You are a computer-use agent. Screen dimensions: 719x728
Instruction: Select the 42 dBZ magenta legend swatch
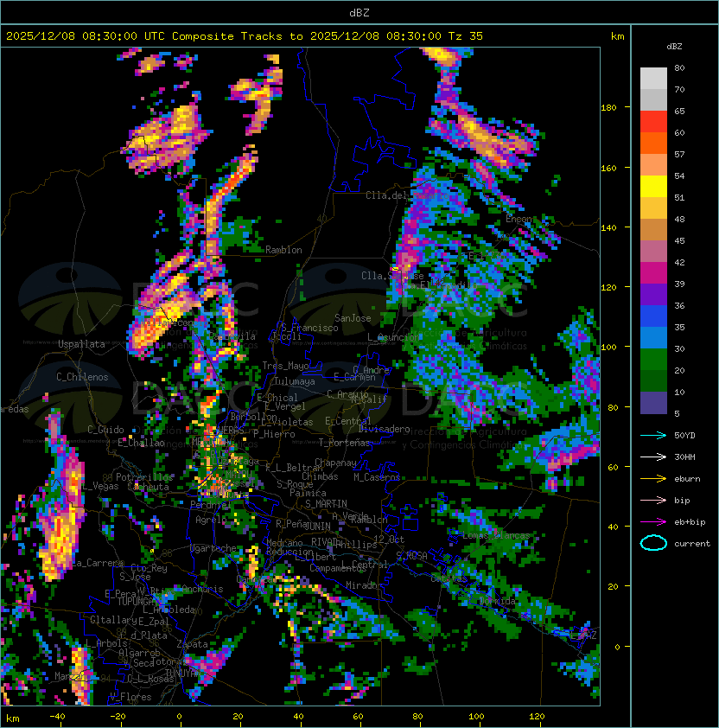click(x=653, y=273)
